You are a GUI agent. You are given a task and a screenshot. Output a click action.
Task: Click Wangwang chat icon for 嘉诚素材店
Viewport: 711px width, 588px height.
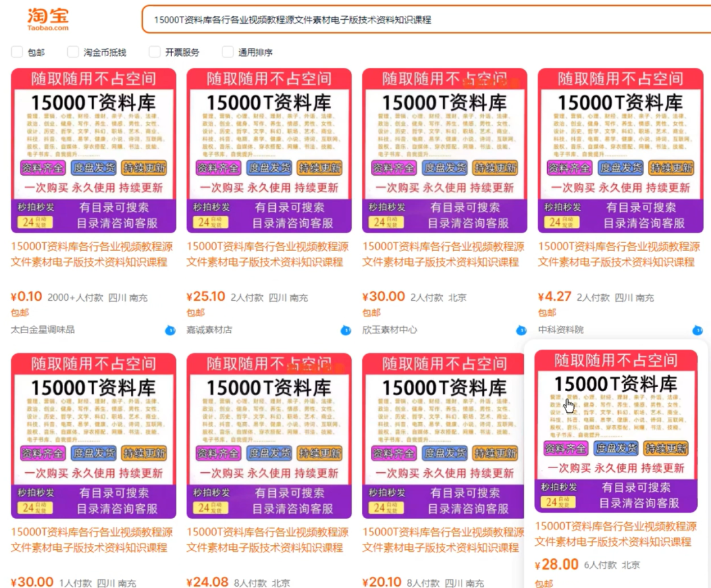[346, 330]
